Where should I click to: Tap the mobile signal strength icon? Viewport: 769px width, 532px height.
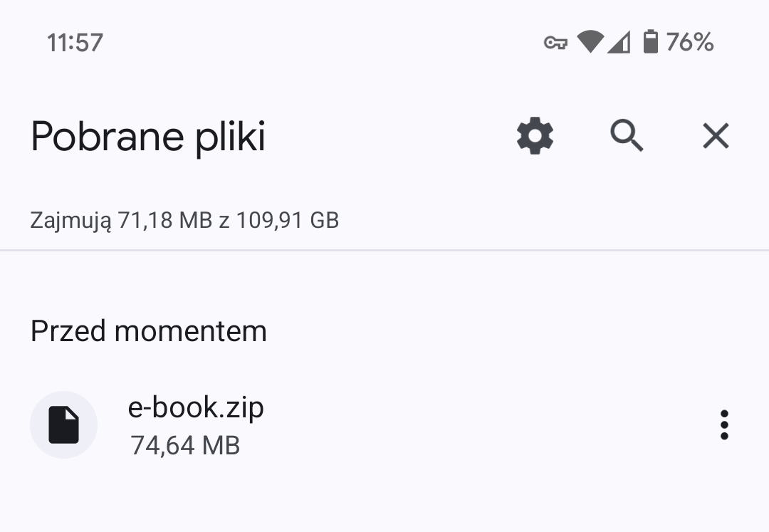pos(619,42)
